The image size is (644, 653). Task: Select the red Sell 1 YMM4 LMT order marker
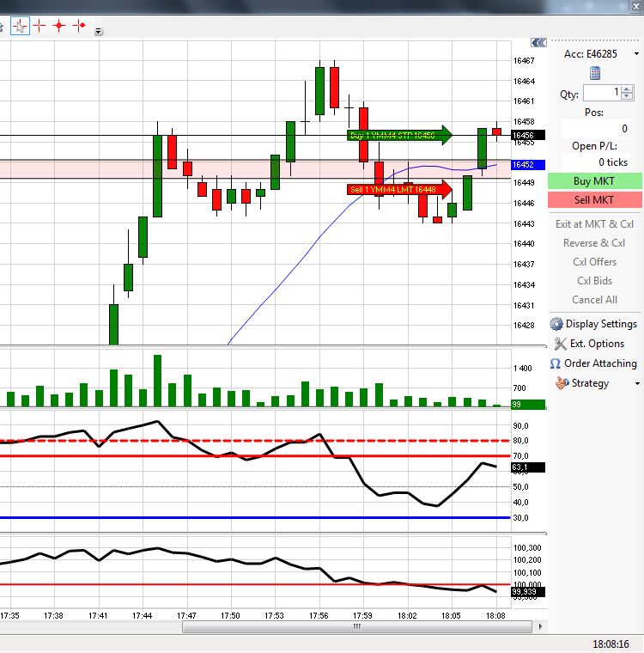tap(398, 190)
